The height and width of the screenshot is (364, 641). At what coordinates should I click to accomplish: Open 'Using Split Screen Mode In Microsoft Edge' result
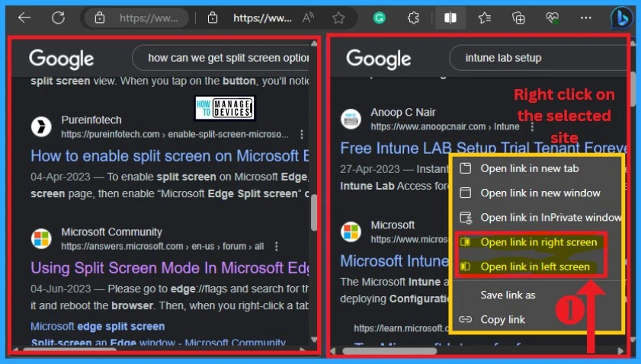tap(170, 268)
